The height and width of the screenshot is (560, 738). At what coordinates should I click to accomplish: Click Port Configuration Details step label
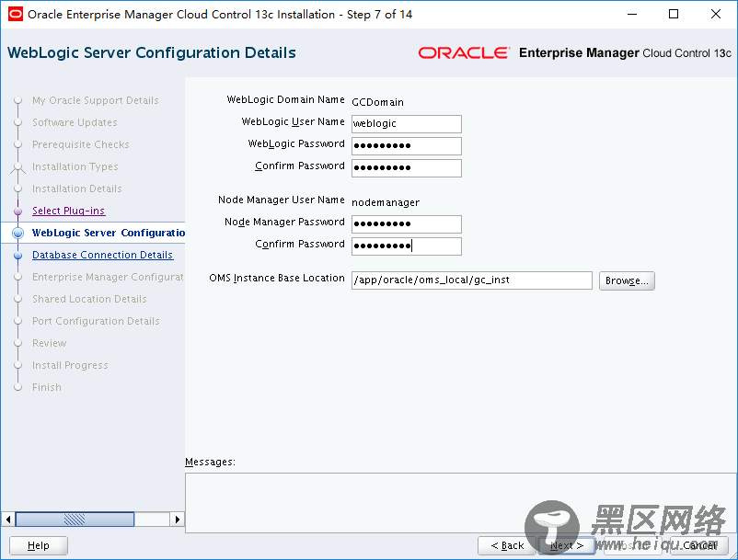96,321
